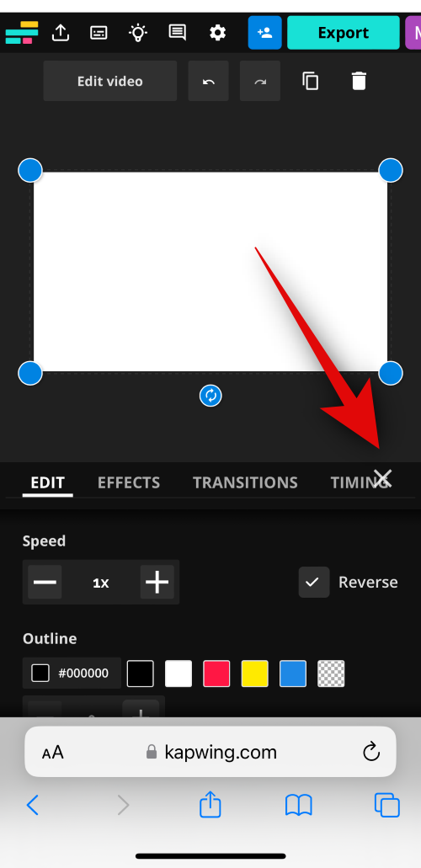Click the undo arrow button
Viewport: 421px width, 868px height.
point(208,82)
